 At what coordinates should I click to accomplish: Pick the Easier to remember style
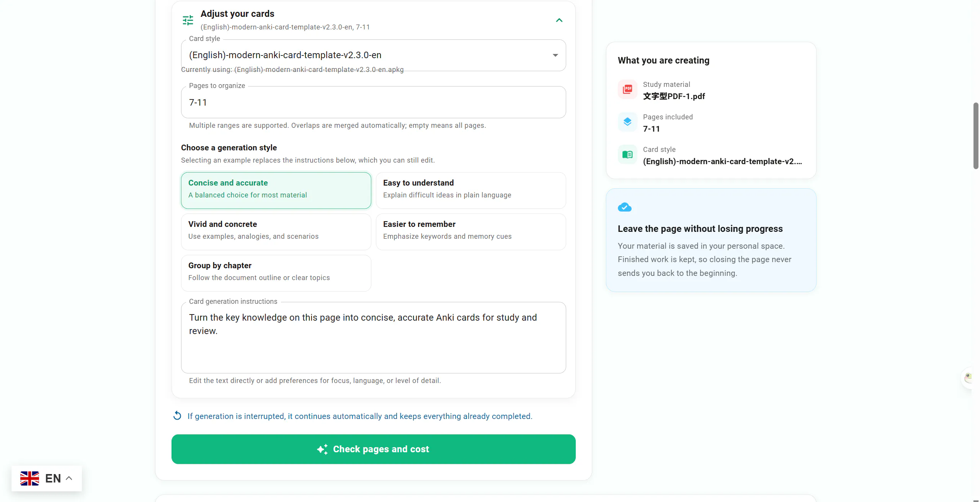click(x=471, y=232)
